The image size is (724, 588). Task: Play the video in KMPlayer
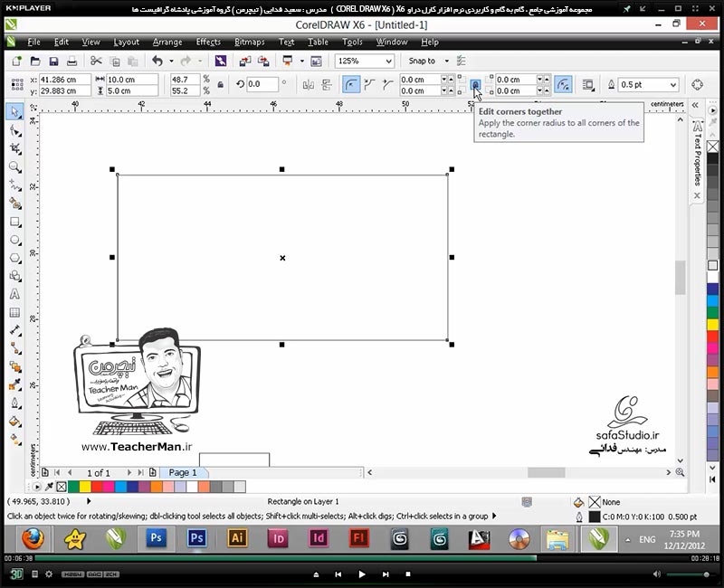pyautogui.click(x=362, y=574)
